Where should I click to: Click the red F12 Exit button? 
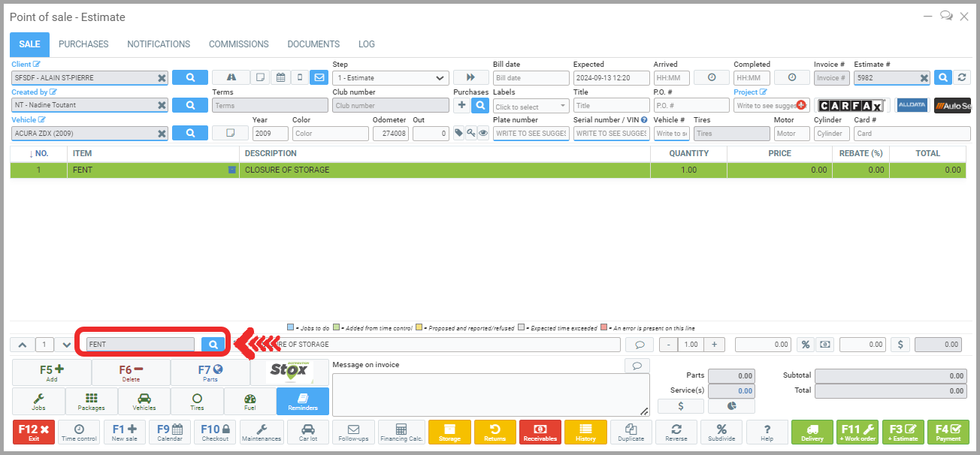click(x=34, y=432)
